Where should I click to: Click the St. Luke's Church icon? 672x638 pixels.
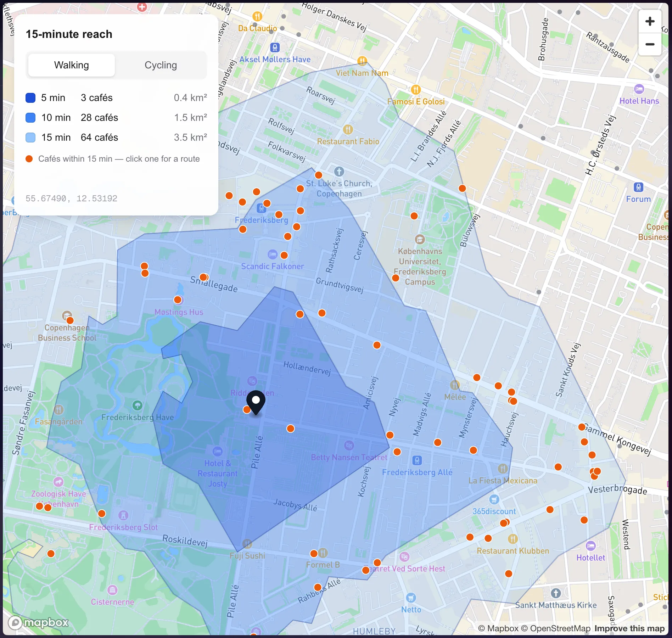(x=339, y=172)
